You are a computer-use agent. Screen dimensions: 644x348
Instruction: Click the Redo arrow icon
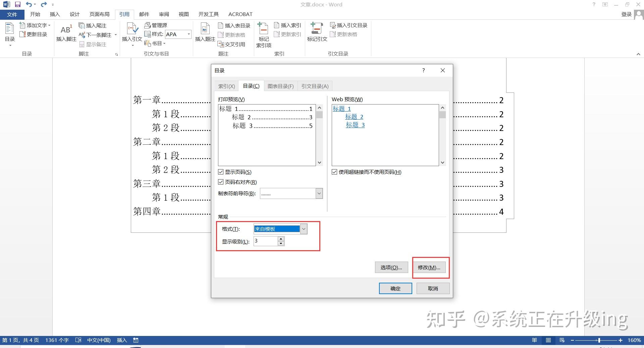44,5
